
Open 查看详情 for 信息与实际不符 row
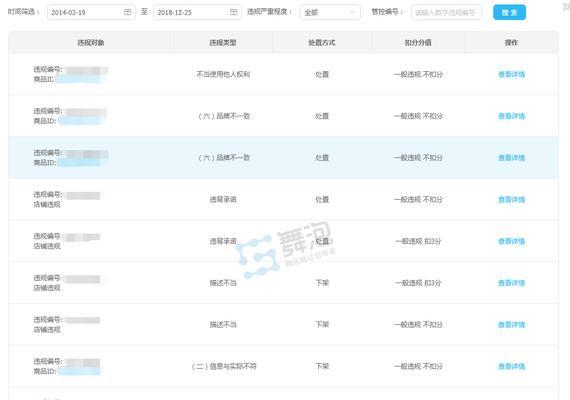511,367
